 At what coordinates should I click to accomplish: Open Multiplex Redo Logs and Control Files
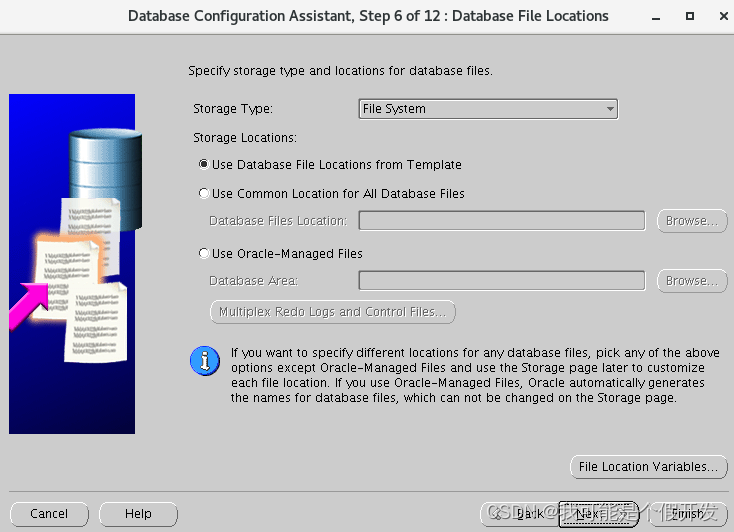(x=332, y=312)
